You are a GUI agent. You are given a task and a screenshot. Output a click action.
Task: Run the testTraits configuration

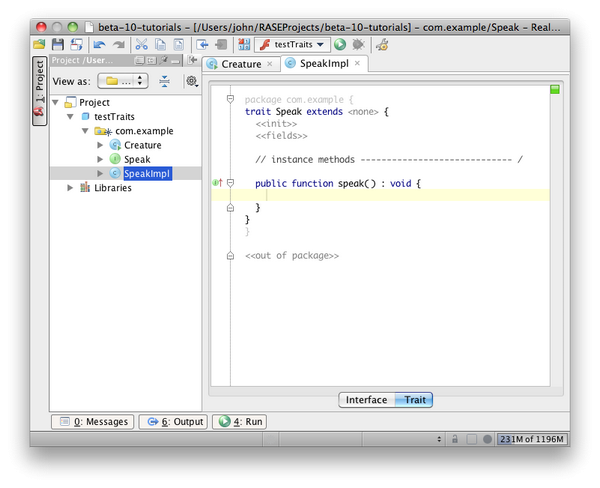pos(340,45)
